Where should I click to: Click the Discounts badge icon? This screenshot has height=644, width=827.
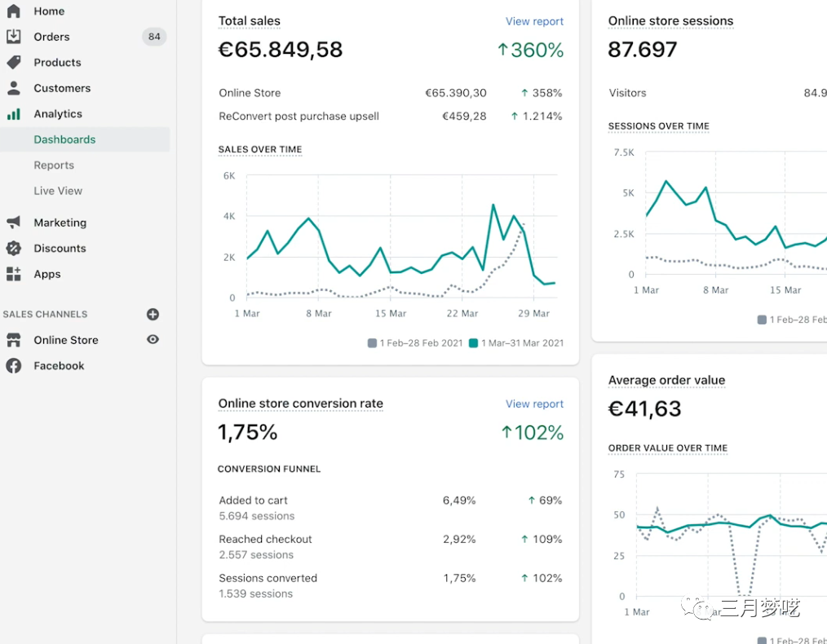(14, 249)
